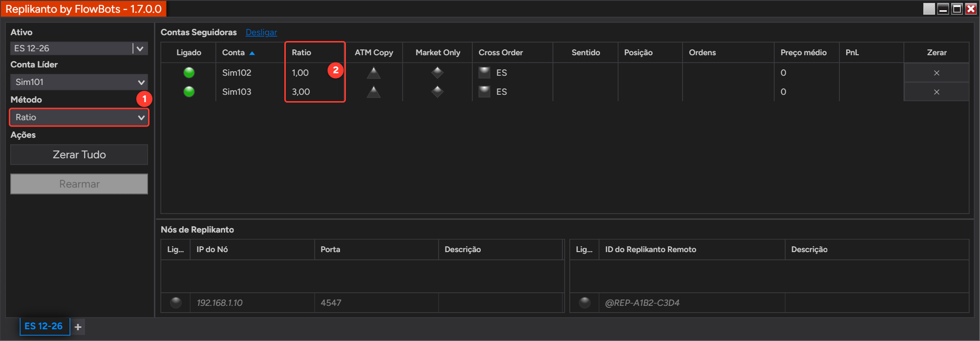The width and height of the screenshot is (980, 341).
Task: Click the Desligar link
Action: tap(261, 32)
